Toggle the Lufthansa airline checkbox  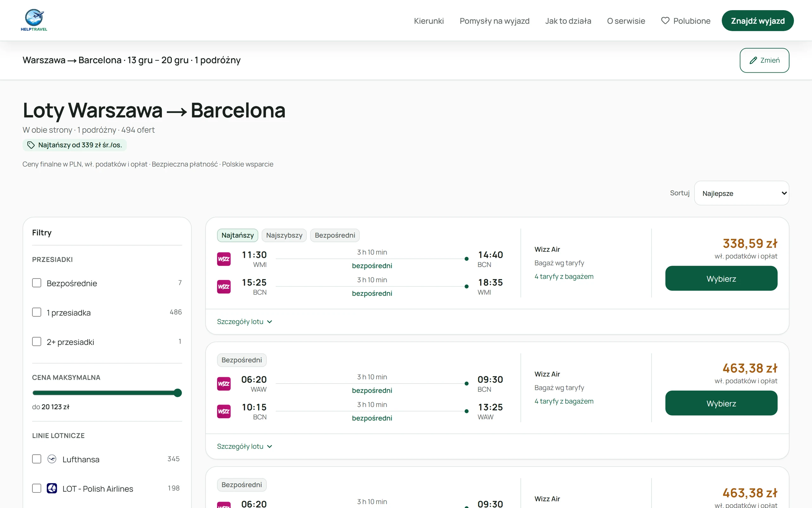(x=36, y=459)
